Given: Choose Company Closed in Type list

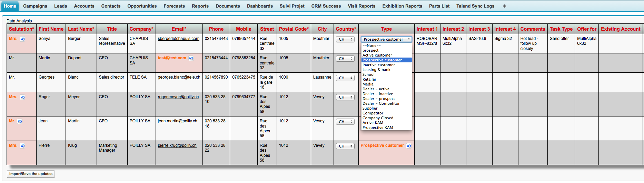Looking at the screenshot, I should [386, 118].
